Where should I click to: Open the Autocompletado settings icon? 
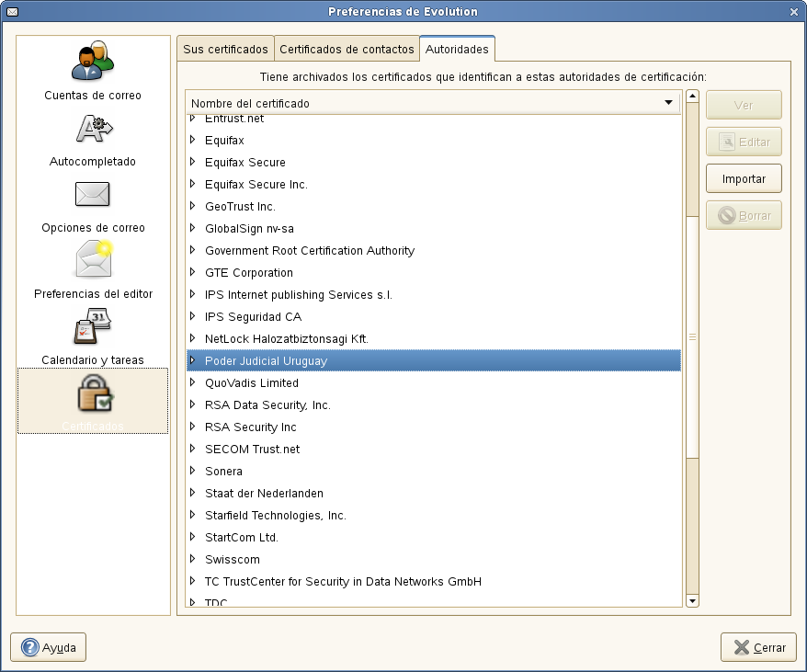tap(94, 129)
